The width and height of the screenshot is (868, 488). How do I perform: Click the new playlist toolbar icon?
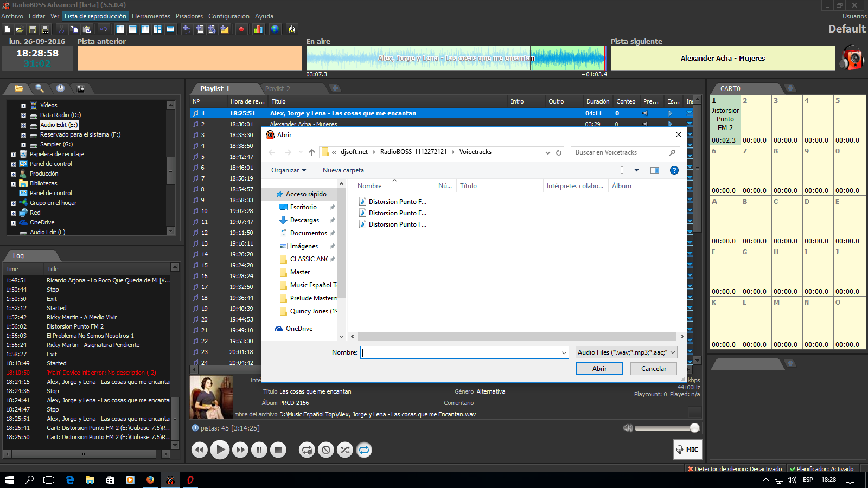(x=8, y=29)
